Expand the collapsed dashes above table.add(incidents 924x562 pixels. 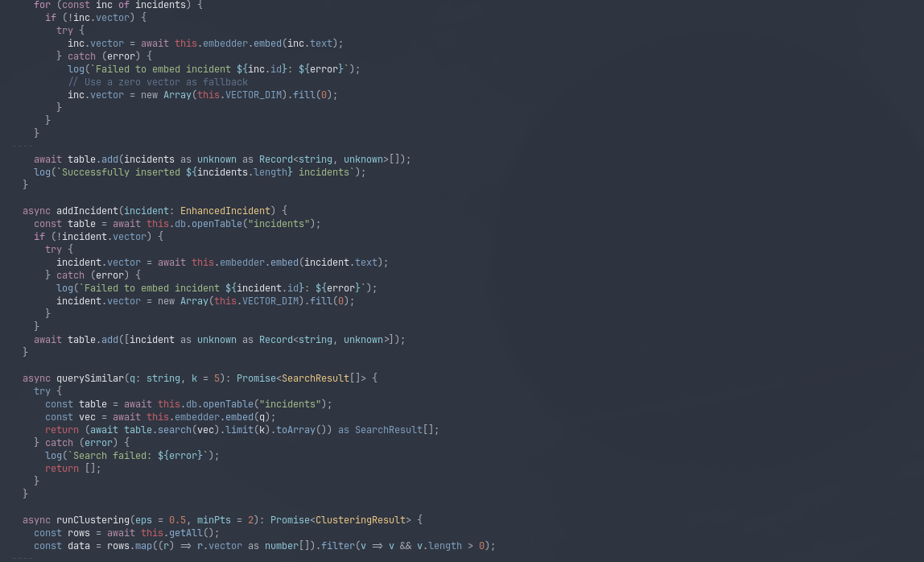pyautogui.click(x=23, y=146)
